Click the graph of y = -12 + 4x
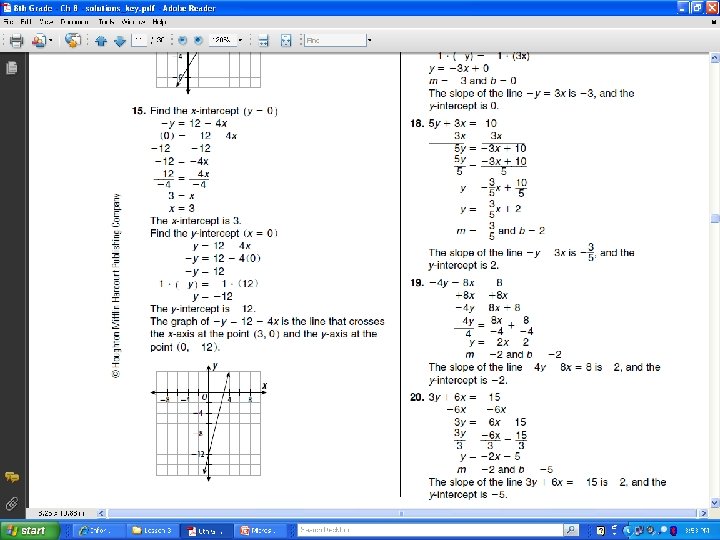This screenshot has height=540, width=720. click(209, 422)
